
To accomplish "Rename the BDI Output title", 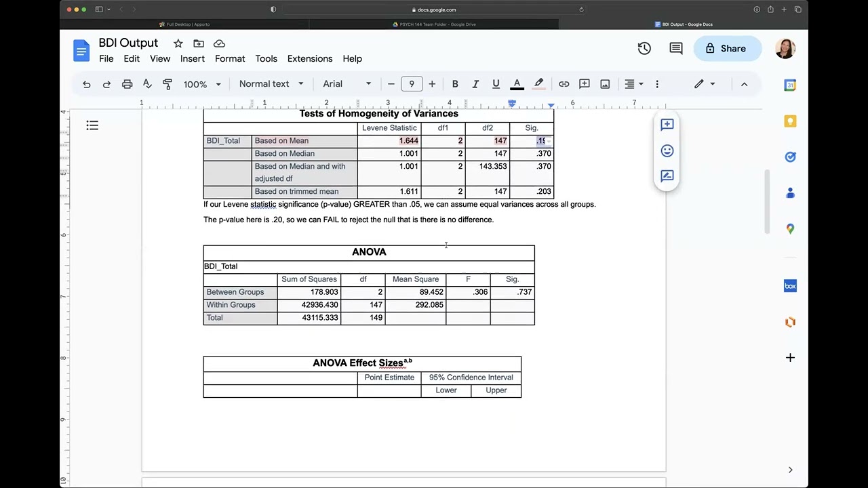I will [x=128, y=43].
